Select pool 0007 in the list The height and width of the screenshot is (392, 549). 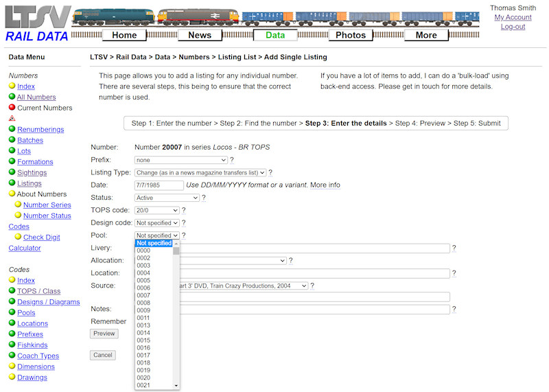tap(154, 295)
